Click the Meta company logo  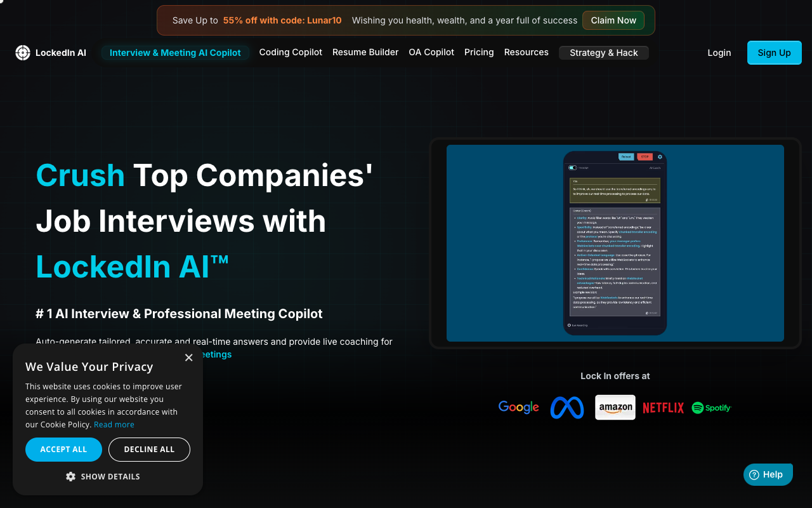(567, 408)
